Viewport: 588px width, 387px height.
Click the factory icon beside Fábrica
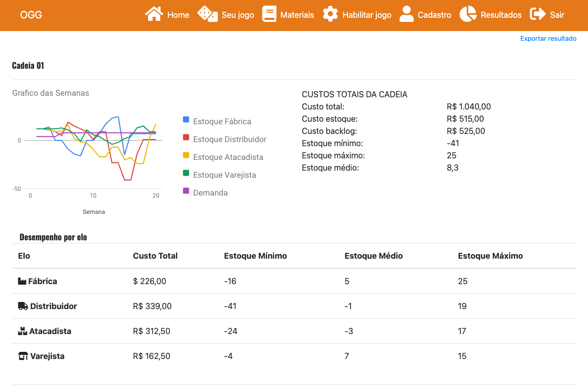point(22,281)
